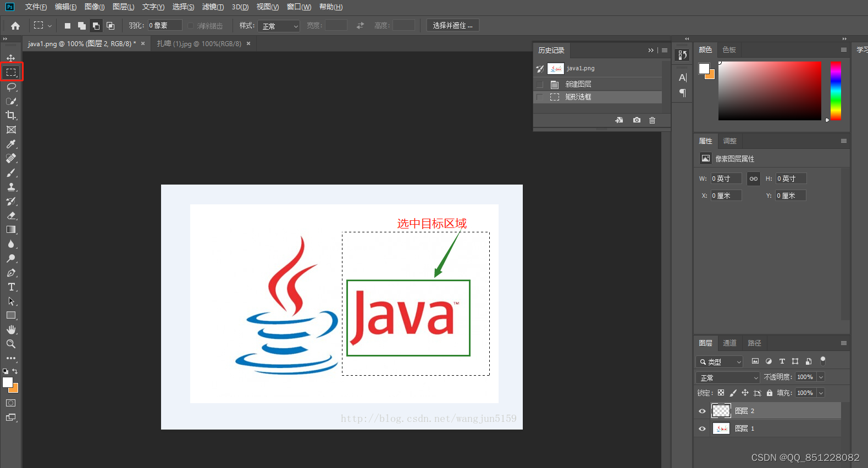This screenshot has width=868, height=468.
Task: Create new document from current state icon
Action: coord(620,120)
